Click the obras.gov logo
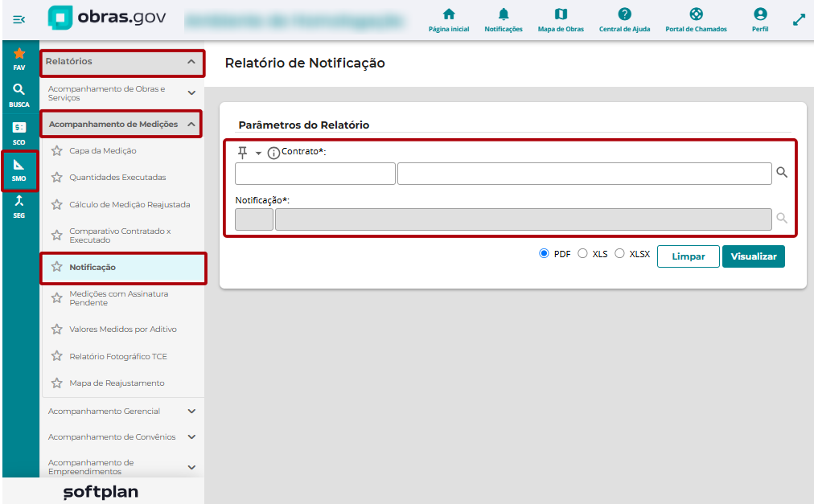 click(107, 18)
